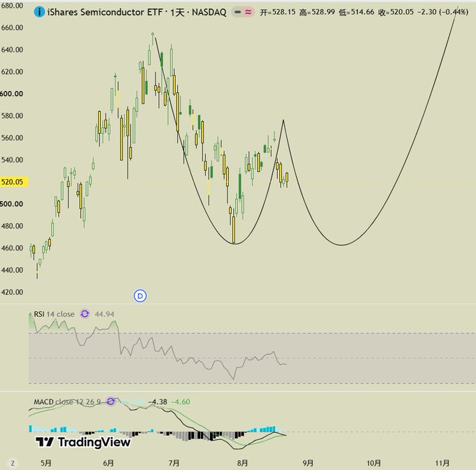Viewport: 476px width, 470px height.
Task: Click the 680.00 price axis label
Action: pyautogui.click(x=12, y=6)
